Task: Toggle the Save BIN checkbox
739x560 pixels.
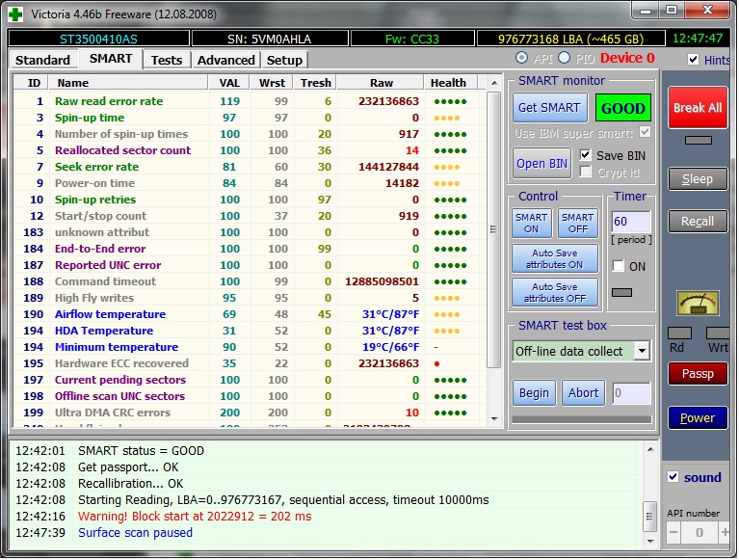Action: 586,155
